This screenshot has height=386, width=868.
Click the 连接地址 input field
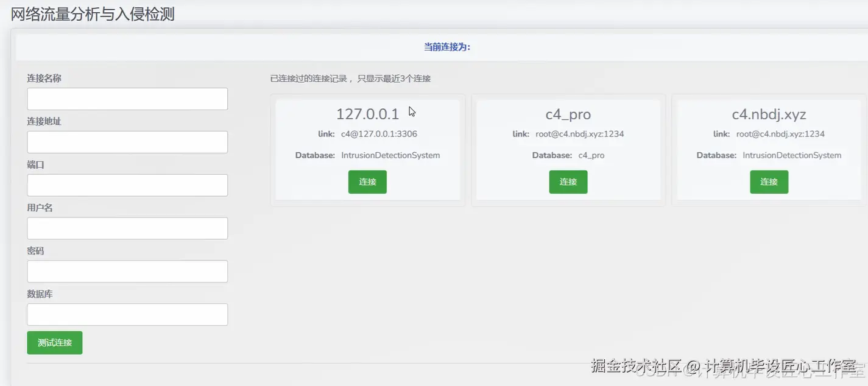click(x=127, y=142)
